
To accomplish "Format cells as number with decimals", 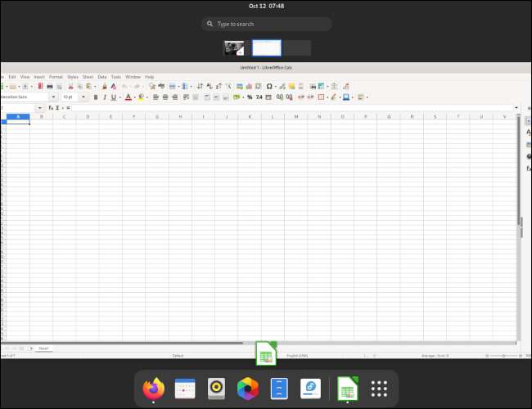I will 259,97.
